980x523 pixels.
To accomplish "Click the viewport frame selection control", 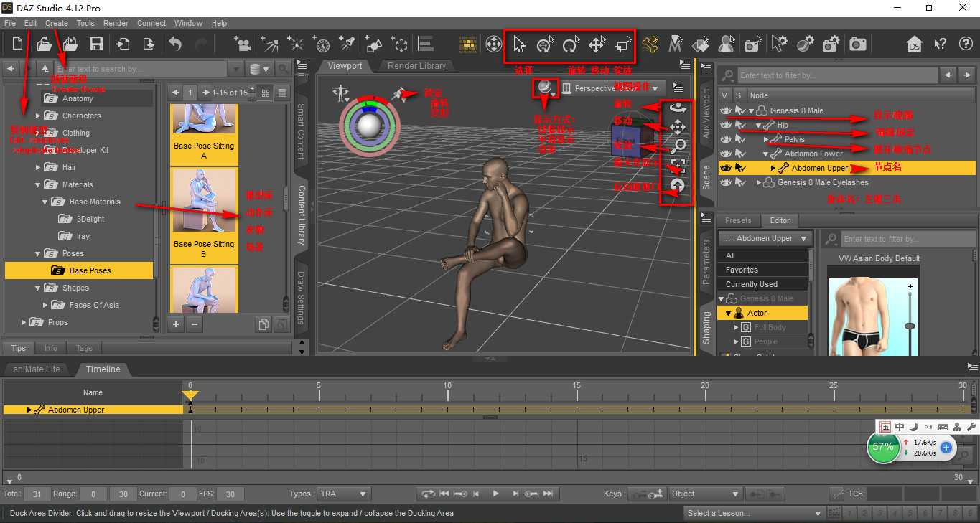I will (x=677, y=166).
